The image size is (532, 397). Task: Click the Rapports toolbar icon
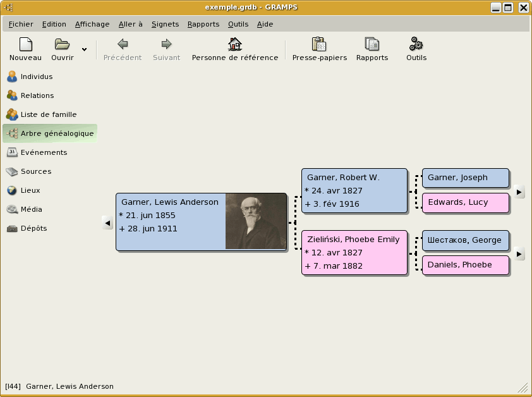[x=372, y=45]
